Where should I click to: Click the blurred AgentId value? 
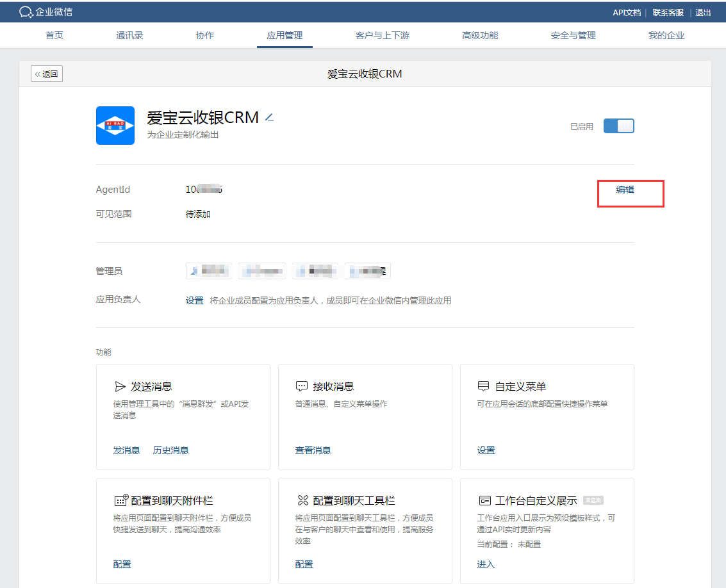click(x=204, y=190)
